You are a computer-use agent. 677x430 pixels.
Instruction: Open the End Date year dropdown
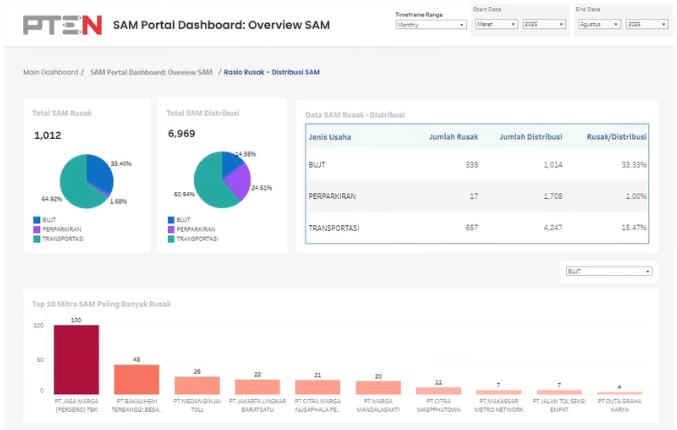[x=647, y=25]
